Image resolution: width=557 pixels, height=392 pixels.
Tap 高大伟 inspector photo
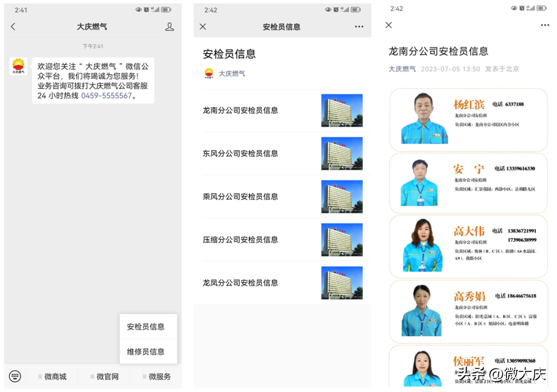[423, 245]
